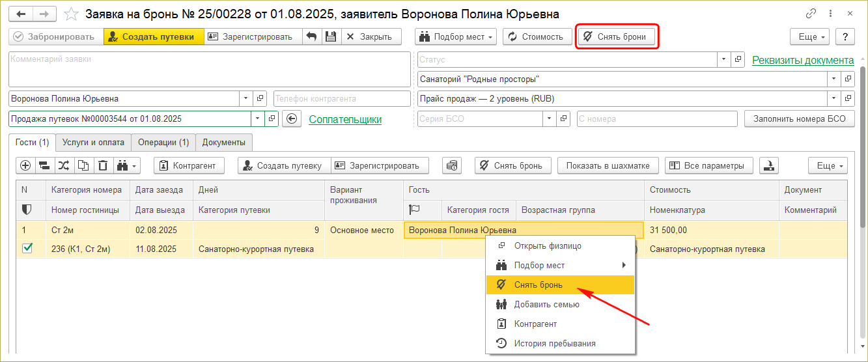Open binoculars search dropdown in guests toolbar
Viewport: 868px width, 362px height.
pos(126,165)
